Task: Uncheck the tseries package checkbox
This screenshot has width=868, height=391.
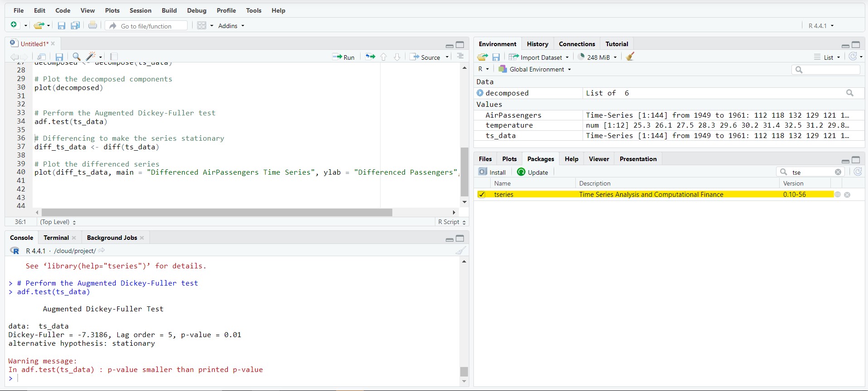Action: [482, 195]
